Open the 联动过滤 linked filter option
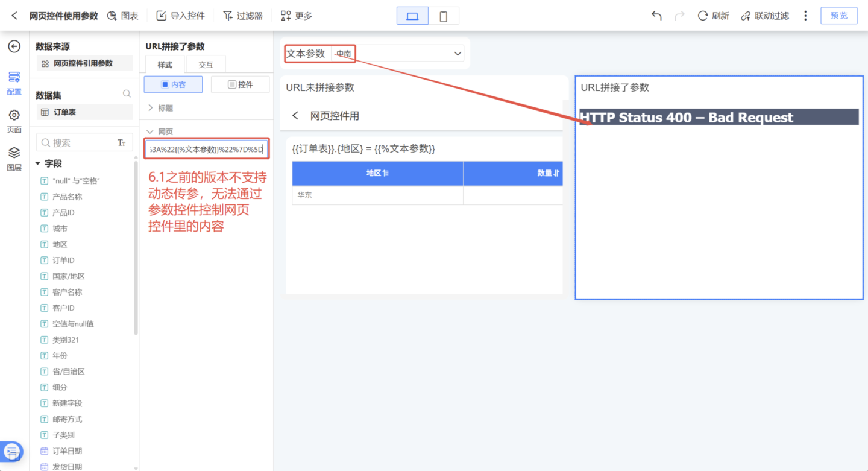This screenshot has width=868, height=471. (x=765, y=16)
